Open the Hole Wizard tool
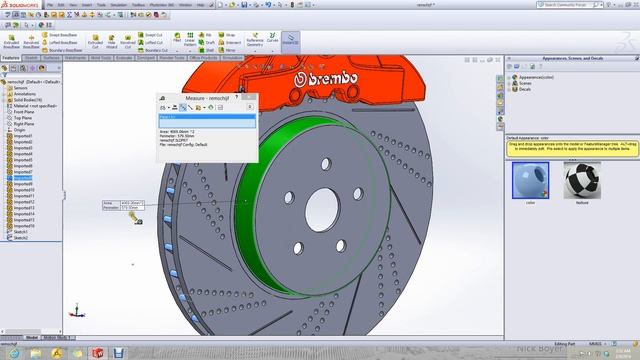Screen dimensions: 640x360 tap(111, 41)
